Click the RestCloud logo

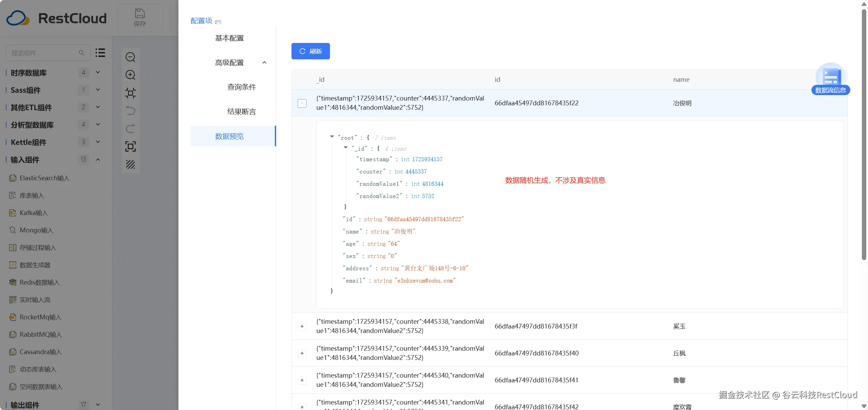click(57, 18)
